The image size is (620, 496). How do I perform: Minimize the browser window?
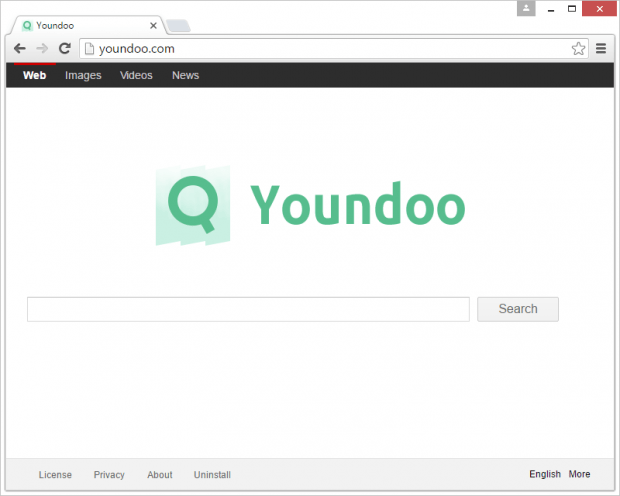[x=551, y=9]
